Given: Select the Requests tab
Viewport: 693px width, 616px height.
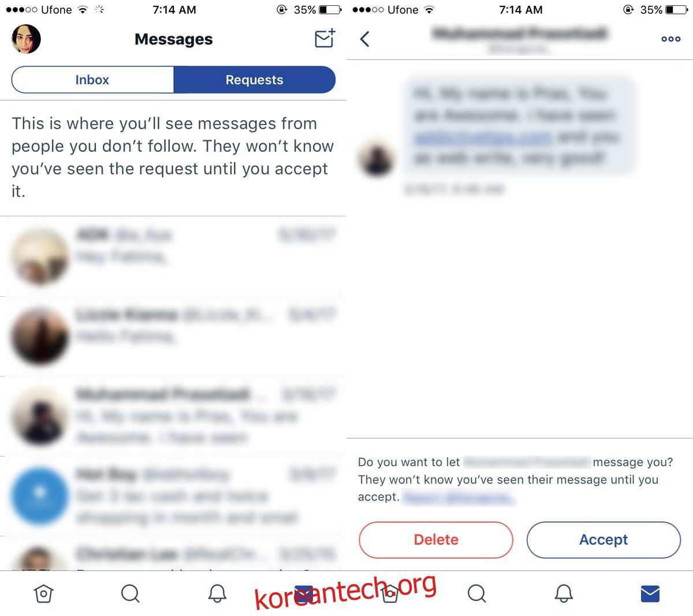Looking at the screenshot, I should (254, 80).
